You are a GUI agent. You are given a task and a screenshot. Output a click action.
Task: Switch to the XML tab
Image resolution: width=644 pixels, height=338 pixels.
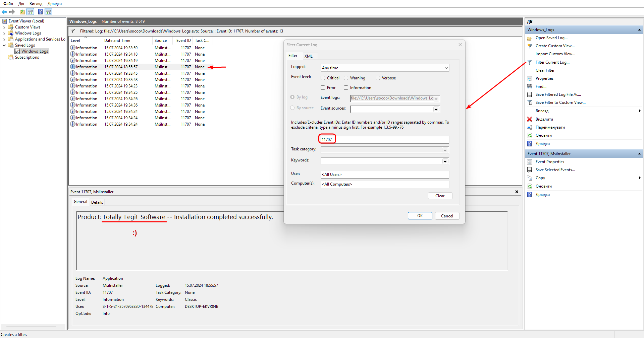click(309, 56)
